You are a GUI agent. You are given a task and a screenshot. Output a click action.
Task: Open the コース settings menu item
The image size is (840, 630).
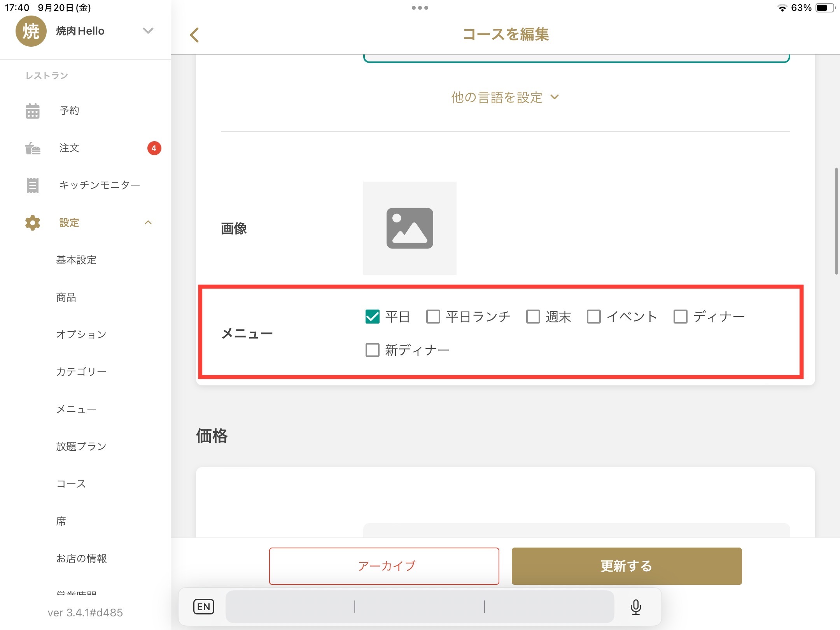pyautogui.click(x=71, y=484)
